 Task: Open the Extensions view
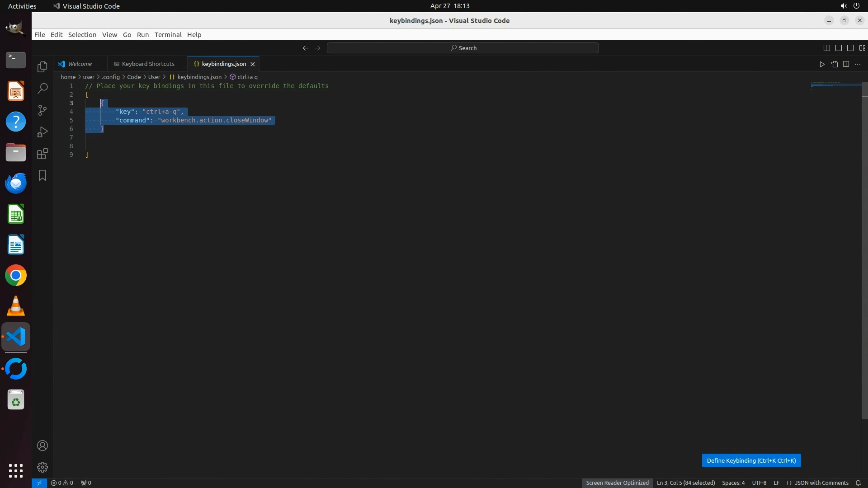[42, 154]
